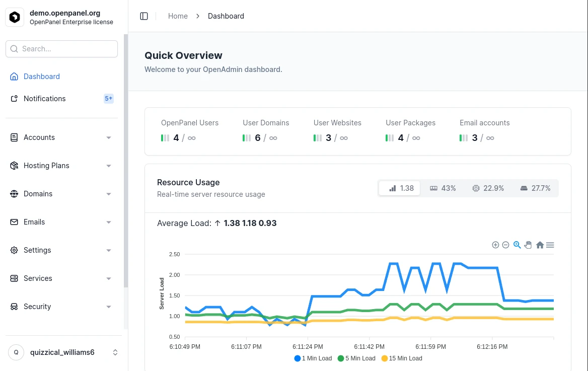Open Dashboard in the sidebar

pyautogui.click(x=61, y=77)
